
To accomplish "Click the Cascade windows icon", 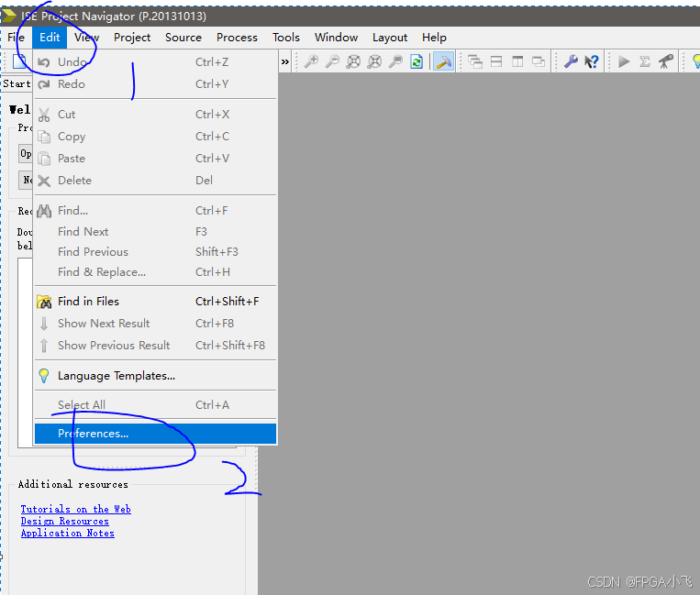I will [x=475, y=61].
